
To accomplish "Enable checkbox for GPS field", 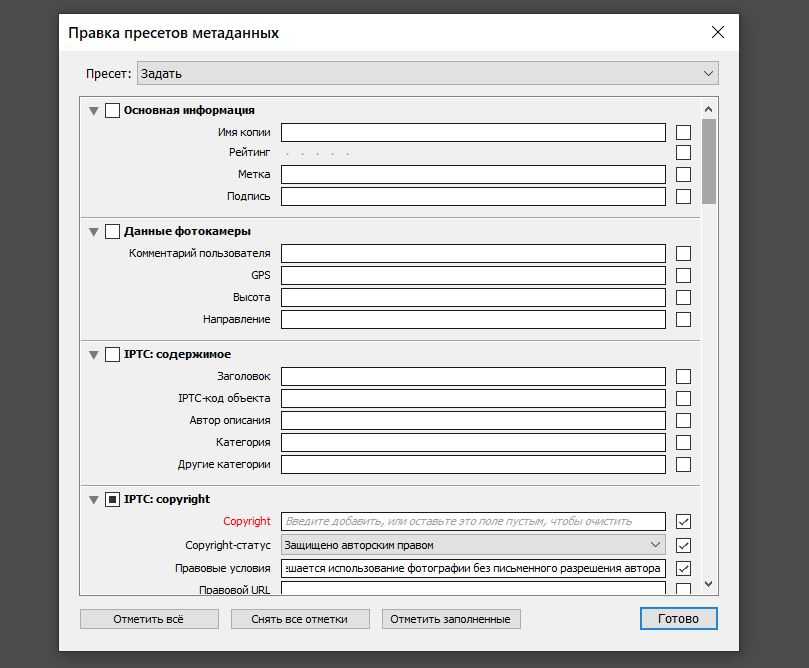I will point(683,275).
